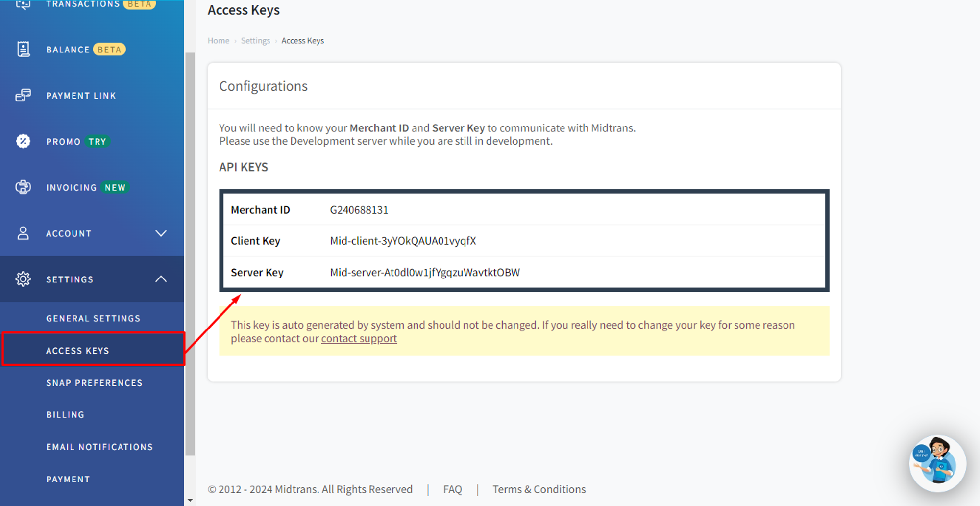
Task: Select Merchant ID value G240688131
Action: click(359, 210)
